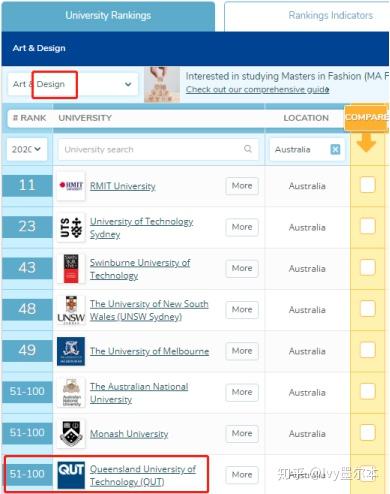Open Swinburne University of Technology link

[x=140, y=269]
